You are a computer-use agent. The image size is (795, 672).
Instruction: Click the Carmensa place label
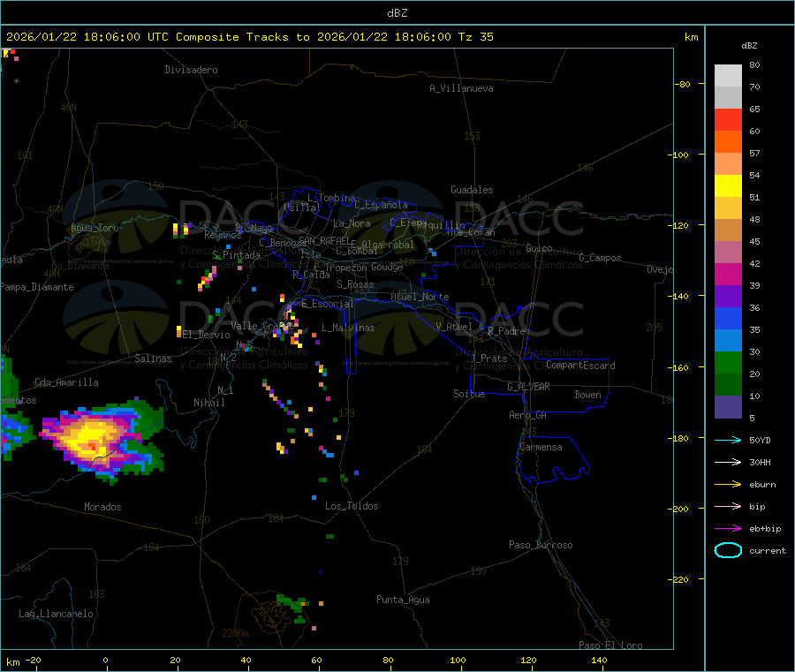[541, 447]
